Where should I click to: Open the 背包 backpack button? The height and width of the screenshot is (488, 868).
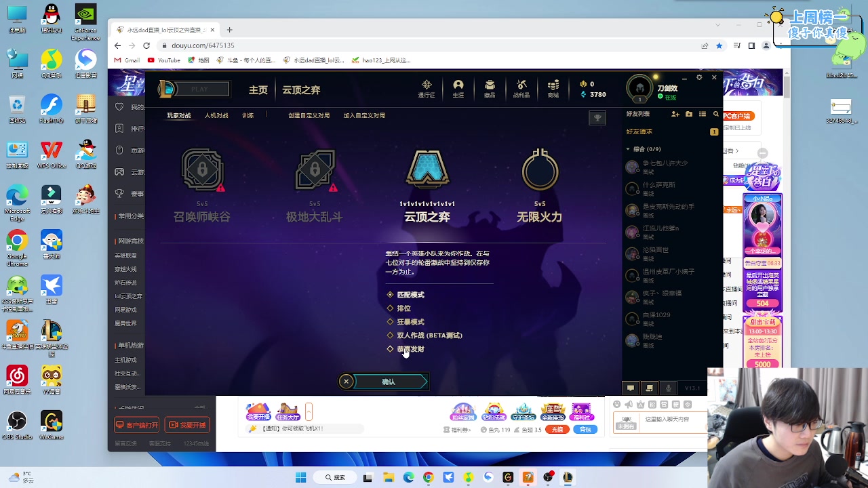pyautogui.click(x=586, y=429)
